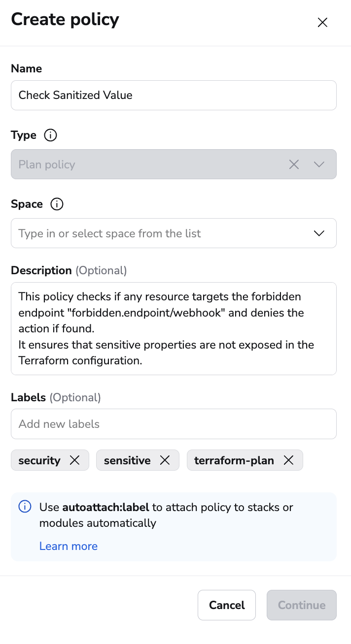Open the Space field info tooltip
Screen dimensions: 351x644
[57, 204]
